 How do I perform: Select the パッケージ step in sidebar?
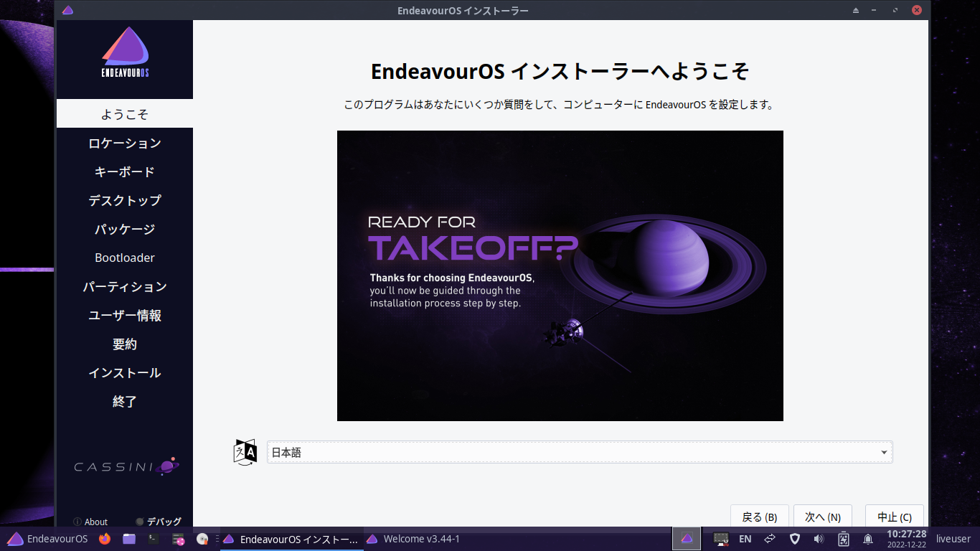coord(125,229)
